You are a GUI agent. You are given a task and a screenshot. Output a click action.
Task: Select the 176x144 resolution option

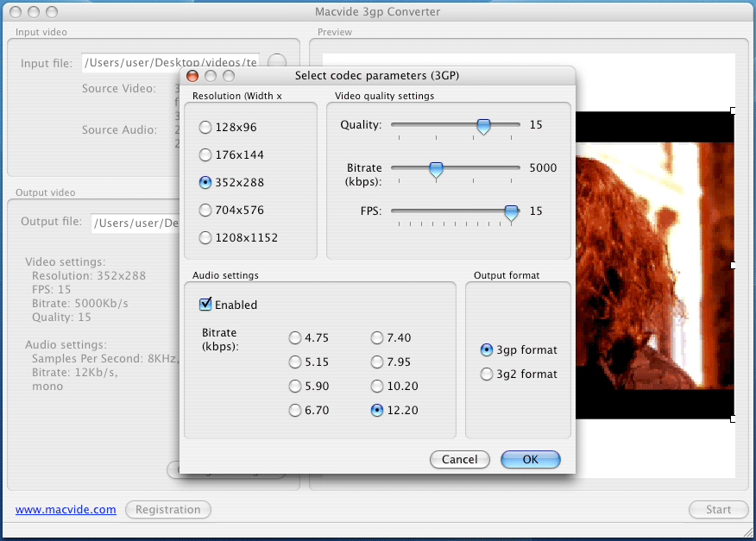pos(205,155)
